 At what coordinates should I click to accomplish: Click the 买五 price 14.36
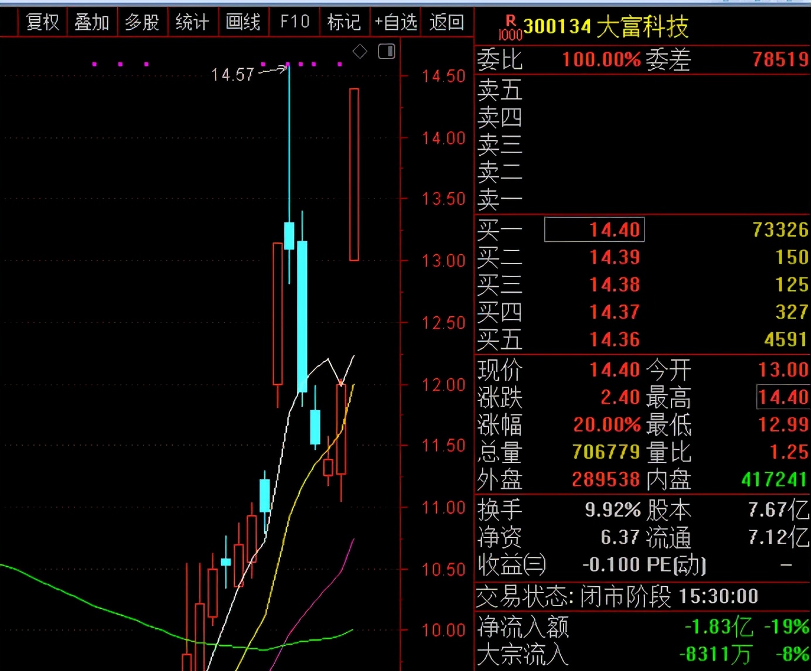click(615, 340)
